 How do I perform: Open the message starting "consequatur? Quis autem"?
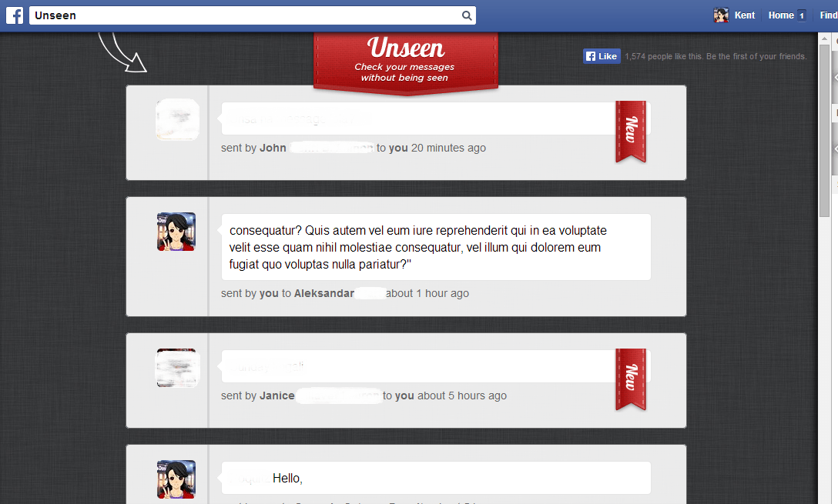point(436,247)
